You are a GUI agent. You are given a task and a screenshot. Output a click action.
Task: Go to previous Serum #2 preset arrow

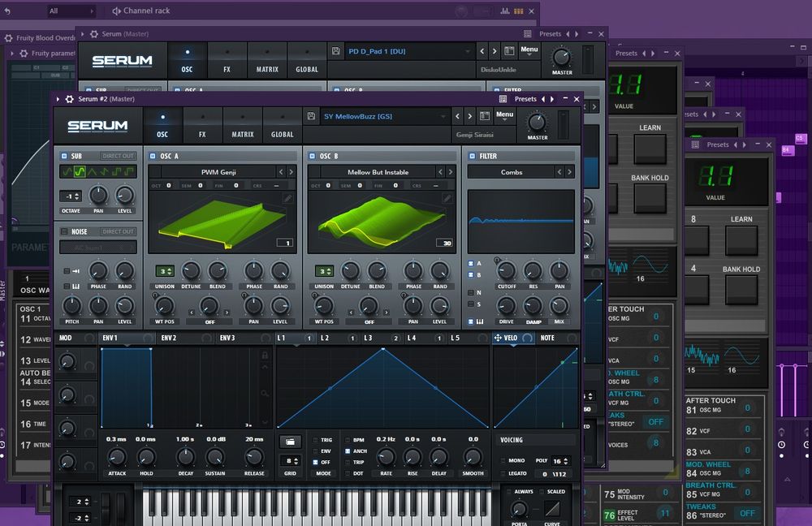457,117
